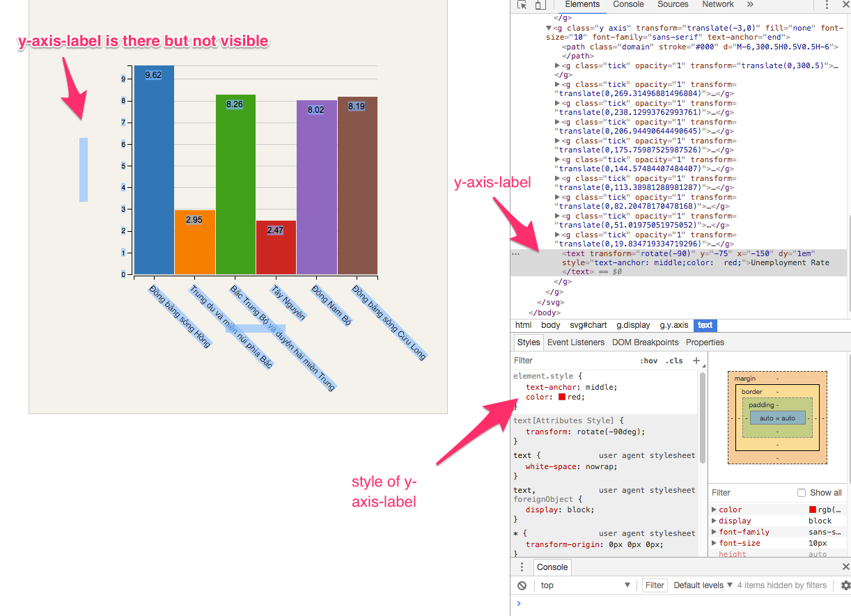
Task: Toggle the .cls class editor button
Action: point(674,361)
